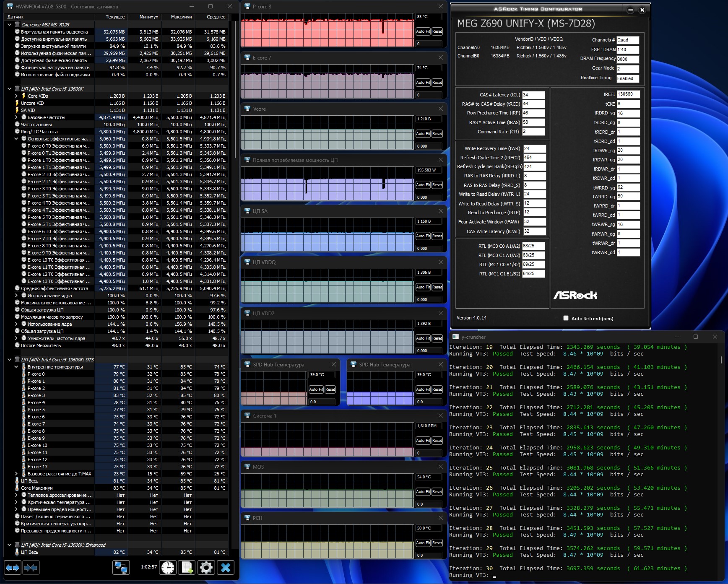Click icon beside Пакет / кольцо термического row
This screenshot has height=584, width=728.
tap(17, 517)
